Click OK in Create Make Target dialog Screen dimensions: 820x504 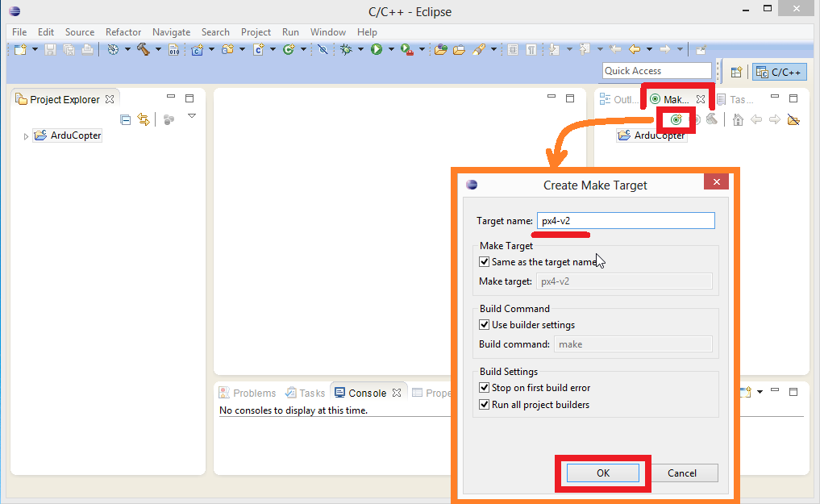tap(602, 473)
